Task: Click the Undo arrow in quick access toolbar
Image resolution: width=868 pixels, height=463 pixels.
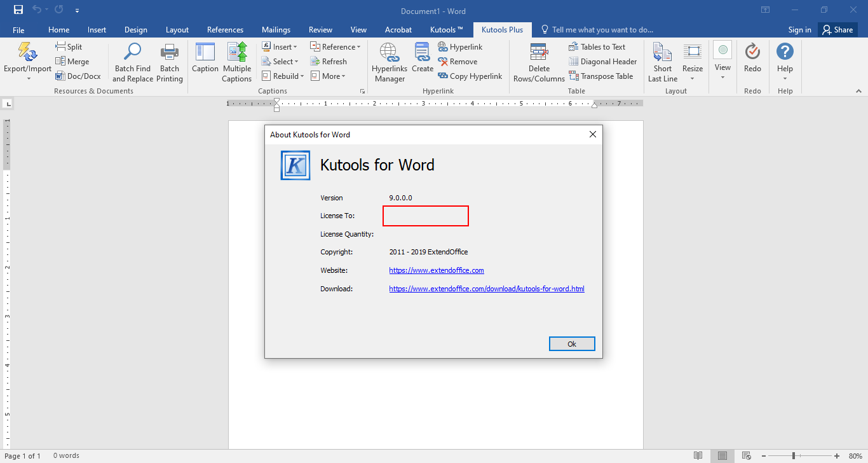Action: 37,10
